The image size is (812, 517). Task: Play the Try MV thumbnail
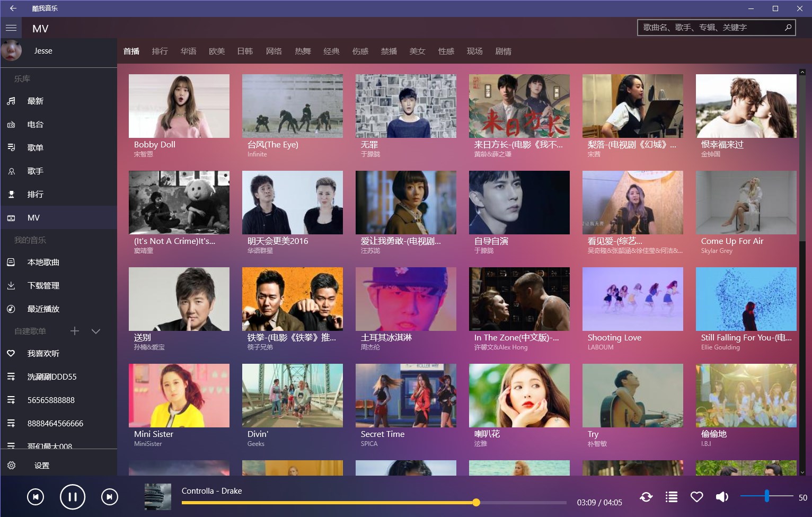[633, 396]
